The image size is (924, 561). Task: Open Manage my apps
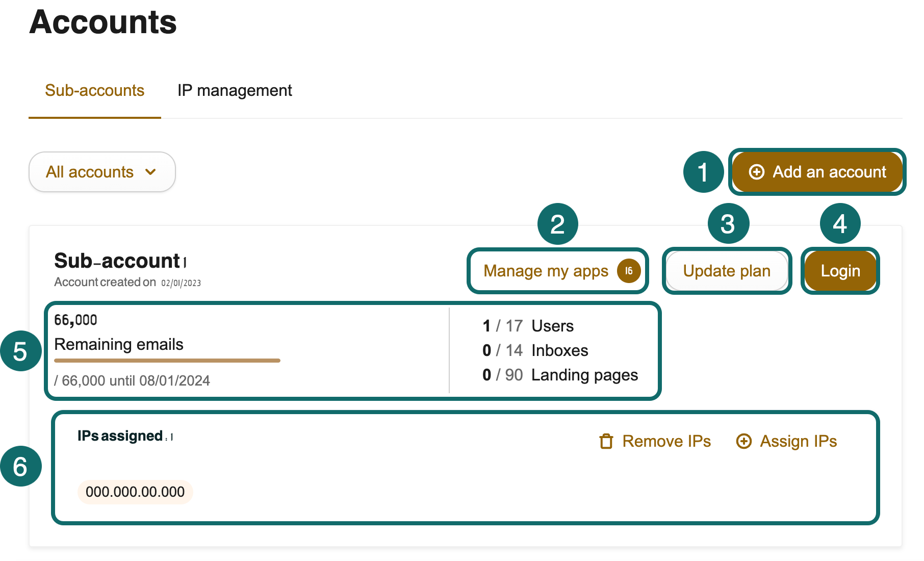(545, 271)
